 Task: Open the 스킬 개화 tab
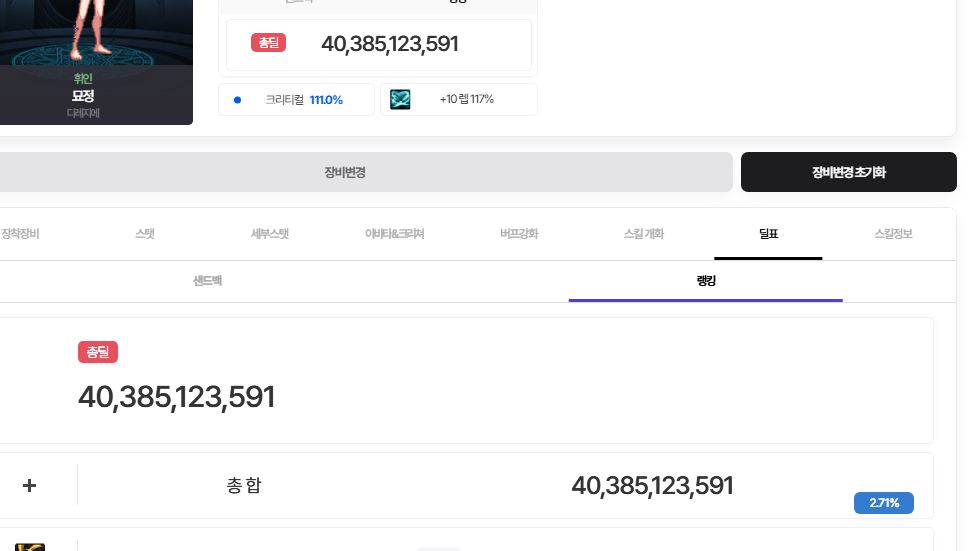(643, 234)
